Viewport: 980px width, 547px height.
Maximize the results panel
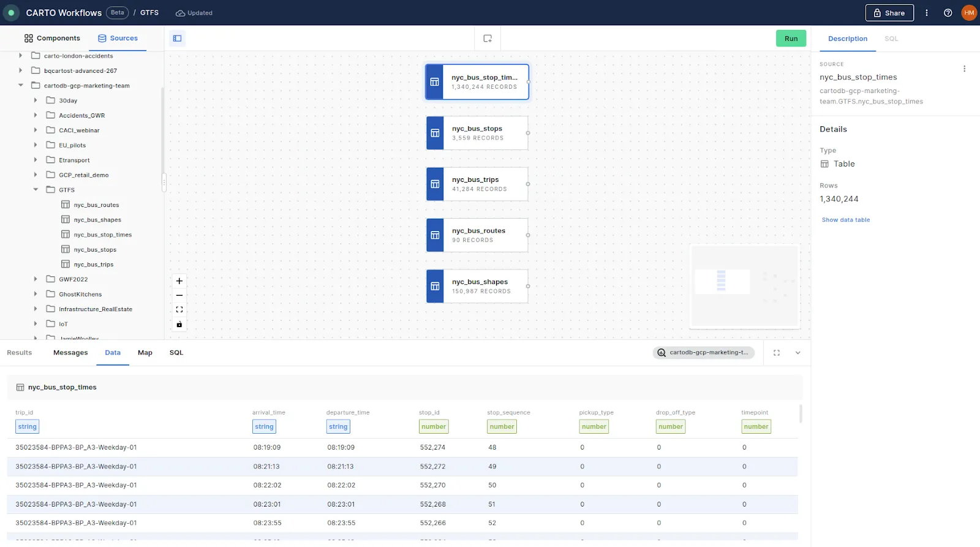click(x=777, y=353)
